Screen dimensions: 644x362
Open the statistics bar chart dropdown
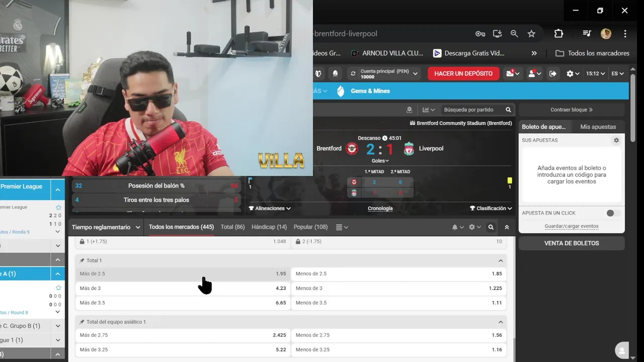429,110
